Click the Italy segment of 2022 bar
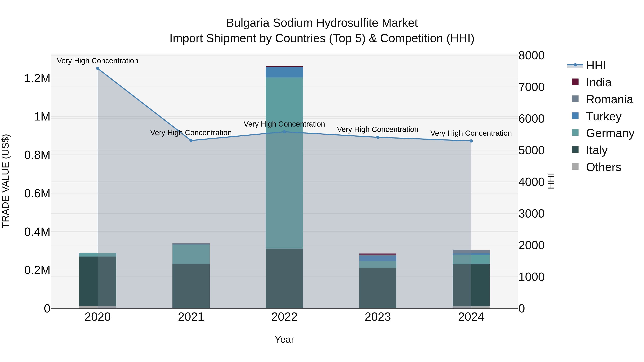This screenshot has width=644, height=362. coord(284,278)
